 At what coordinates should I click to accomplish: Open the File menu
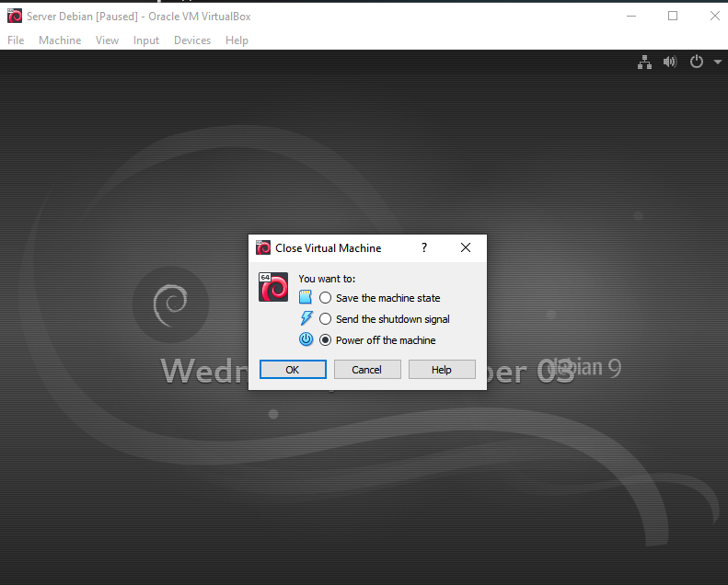pyautogui.click(x=16, y=40)
